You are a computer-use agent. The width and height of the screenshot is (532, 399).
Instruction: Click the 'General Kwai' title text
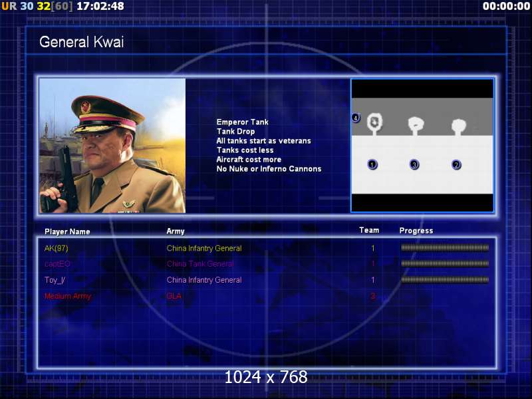coord(81,42)
